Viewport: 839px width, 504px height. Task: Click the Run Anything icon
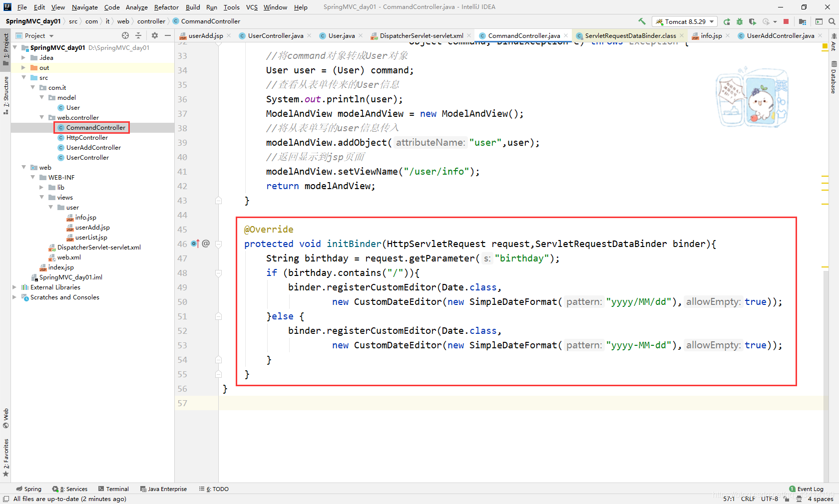point(819,21)
